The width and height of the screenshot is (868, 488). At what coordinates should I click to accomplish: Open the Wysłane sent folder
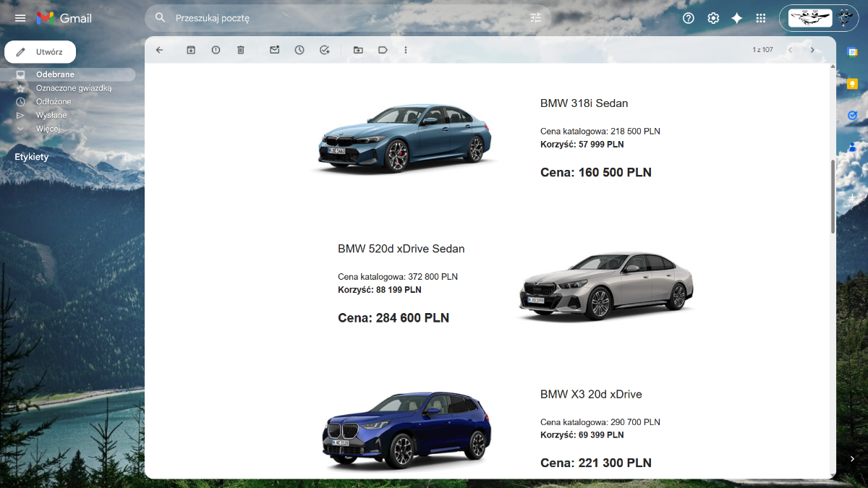pos(51,115)
